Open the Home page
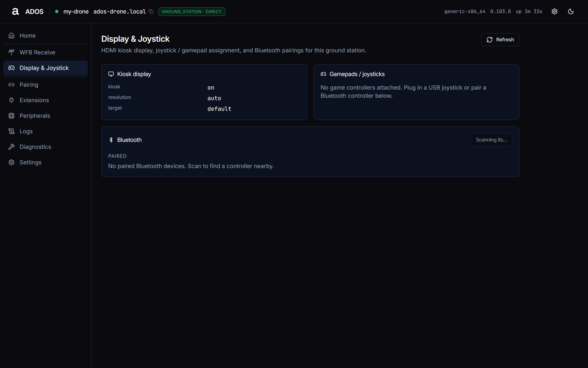 (45, 36)
